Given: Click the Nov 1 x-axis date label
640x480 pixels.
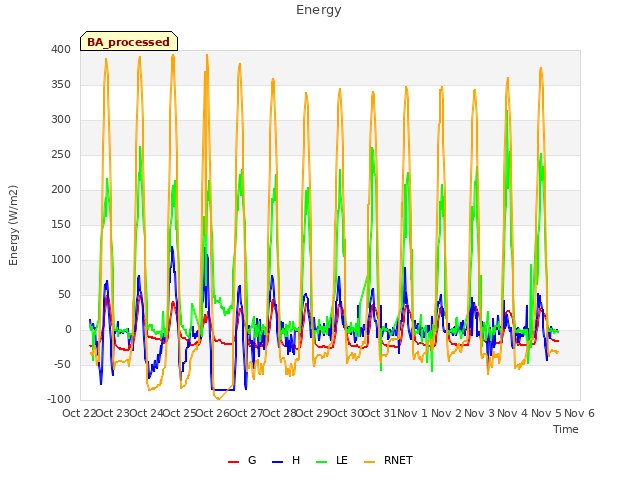Looking at the screenshot, I should point(413,413).
